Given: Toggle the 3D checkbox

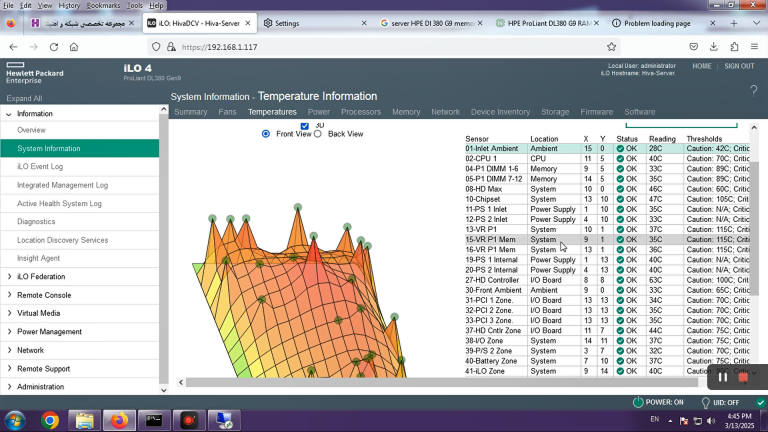Looking at the screenshot, I should click(305, 126).
